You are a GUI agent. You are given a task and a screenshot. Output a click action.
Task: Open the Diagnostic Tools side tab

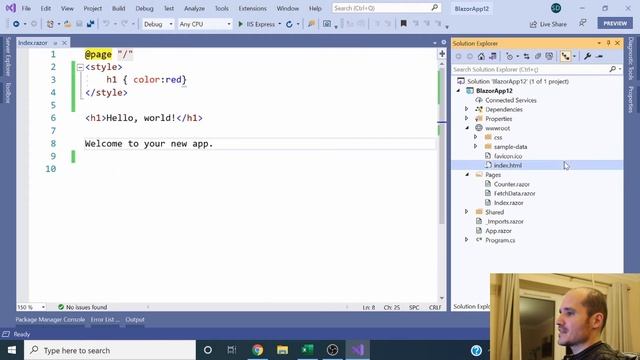(x=631, y=59)
